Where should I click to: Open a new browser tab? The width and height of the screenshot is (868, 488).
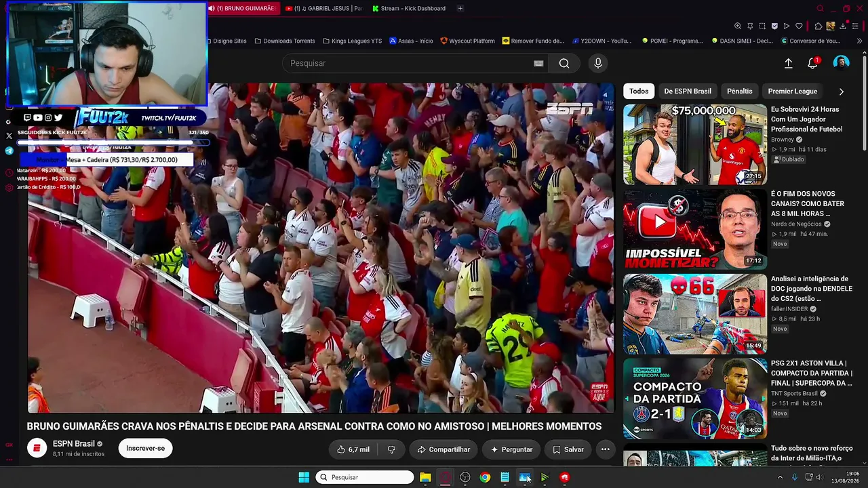point(460,9)
